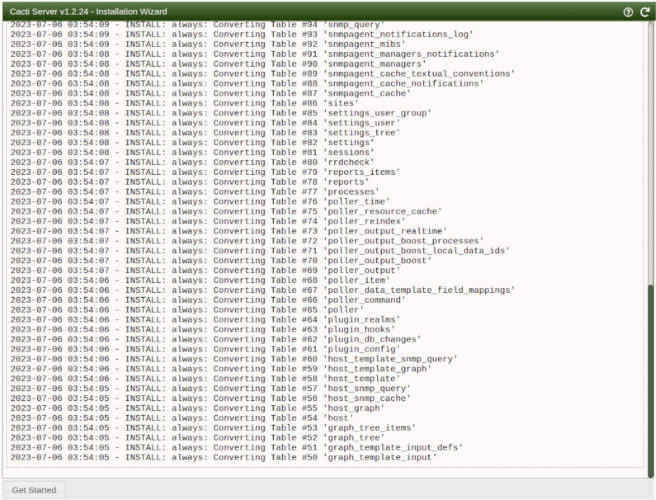Select log line for table #52 'graph_tree'
This screenshot has height=500, width=656.
(x=197, y=438)
